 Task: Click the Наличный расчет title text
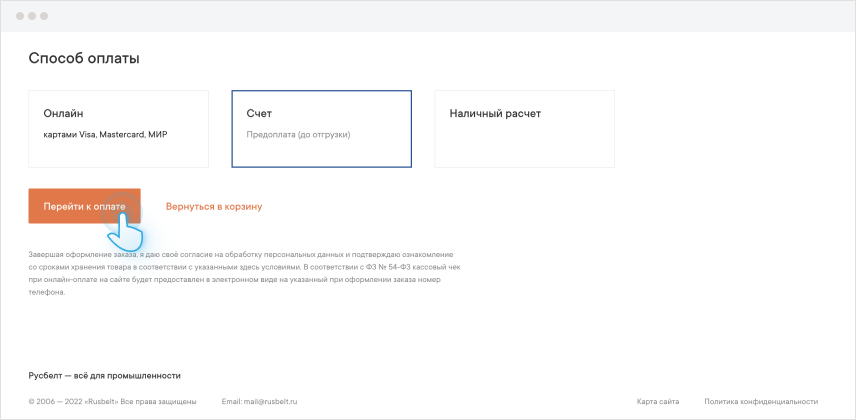495,113
